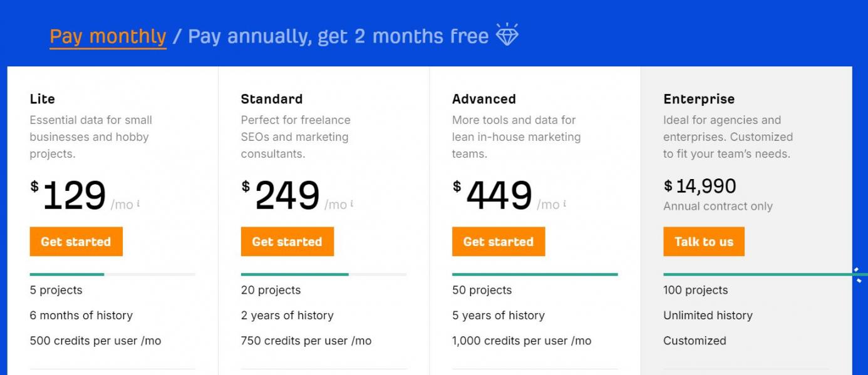Image resolution: width=868 pixels, height=375 pixels.
Task: Click the Advanced plan title
Action: [x=484, y=99]
